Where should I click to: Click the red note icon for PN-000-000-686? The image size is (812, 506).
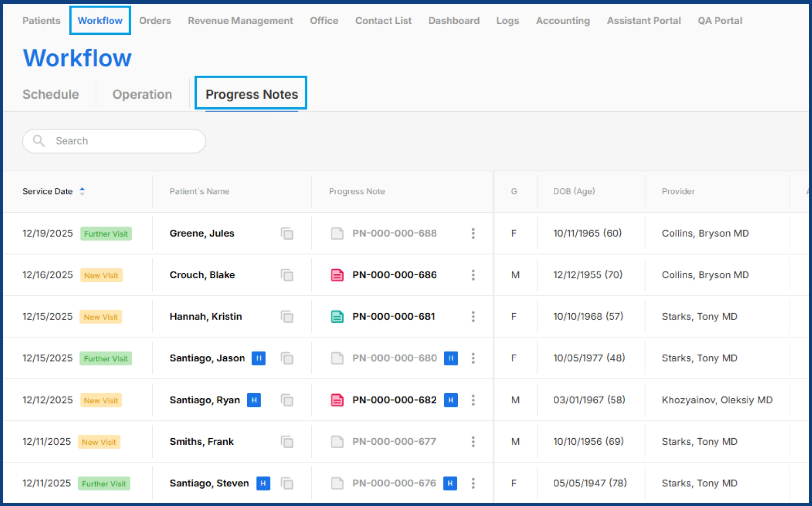(x=337, y=275)
